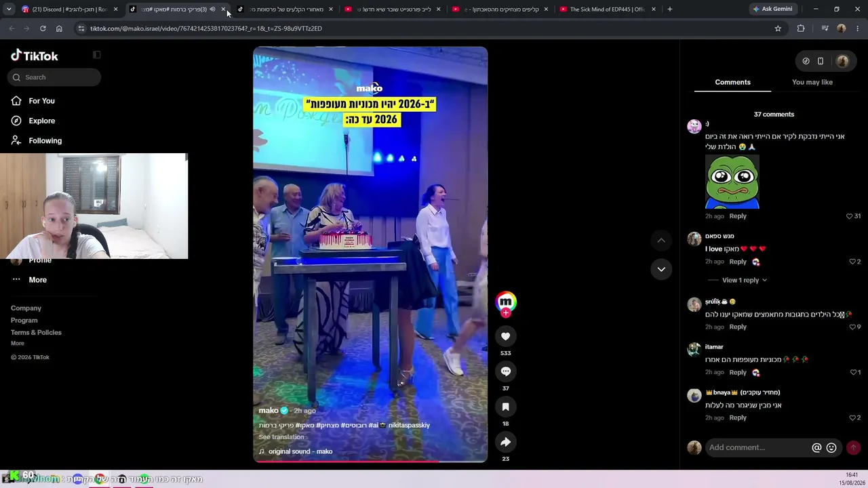This screenshot has width=868, height=488.
Task: Bookmark this page with the star icon
Action: tap(778, 28)
